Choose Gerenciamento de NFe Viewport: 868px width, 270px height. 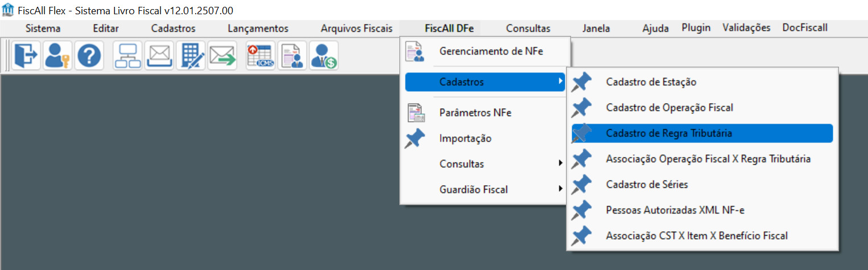pos(491,51)
